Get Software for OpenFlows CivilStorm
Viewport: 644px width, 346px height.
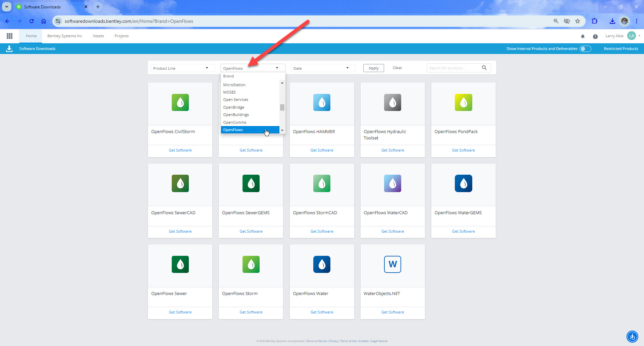(x=180, y=150)
